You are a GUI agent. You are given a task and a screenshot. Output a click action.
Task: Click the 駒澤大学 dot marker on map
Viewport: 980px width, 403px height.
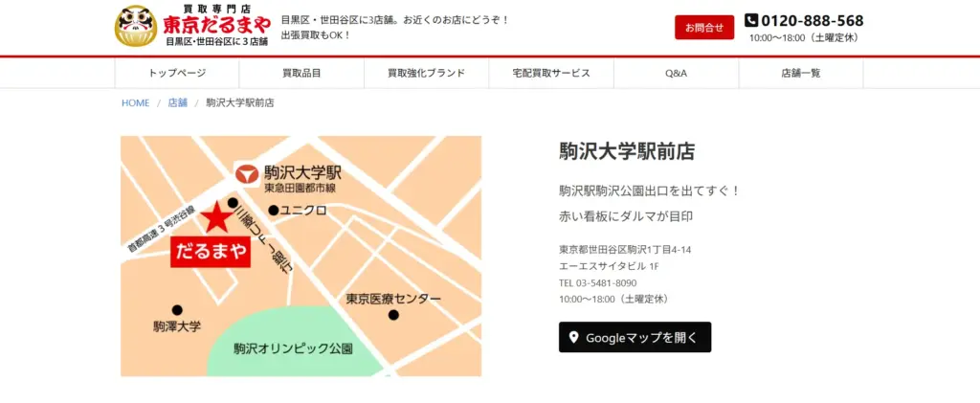pos(177,310)
